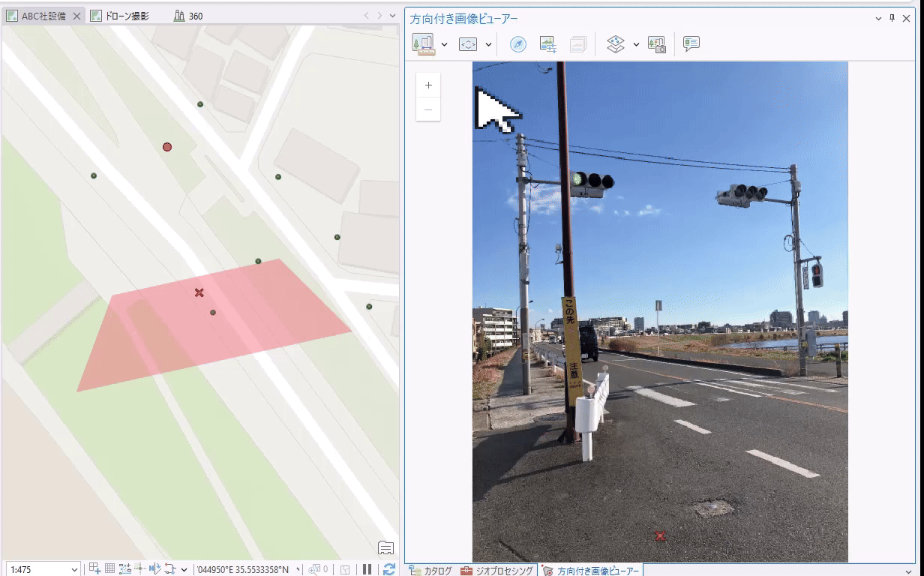Click the red camera location point on map
Image resolution: width=924 pixels, height=576 pixels.
click(x=167, y=147)
